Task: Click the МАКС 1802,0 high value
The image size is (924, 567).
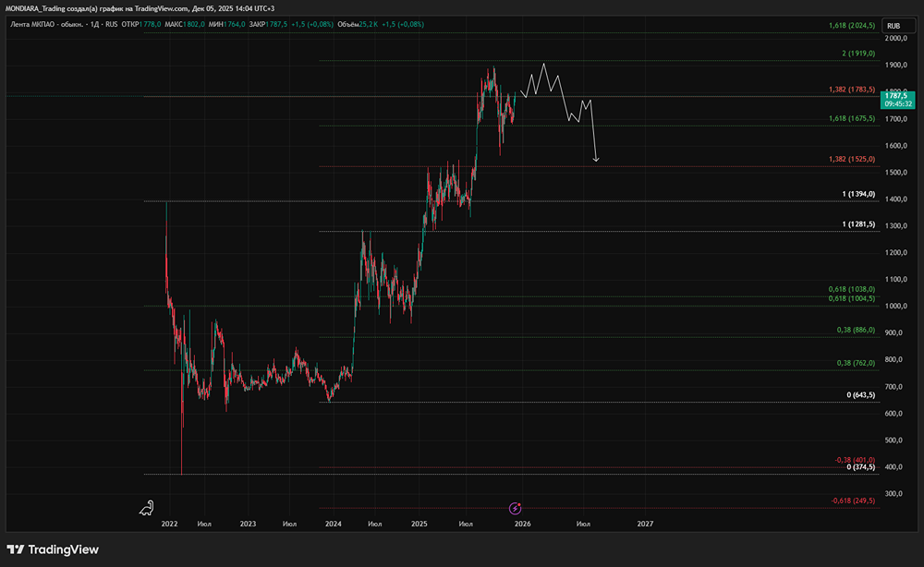Action: pyautogui.click(x=185, y=24)
